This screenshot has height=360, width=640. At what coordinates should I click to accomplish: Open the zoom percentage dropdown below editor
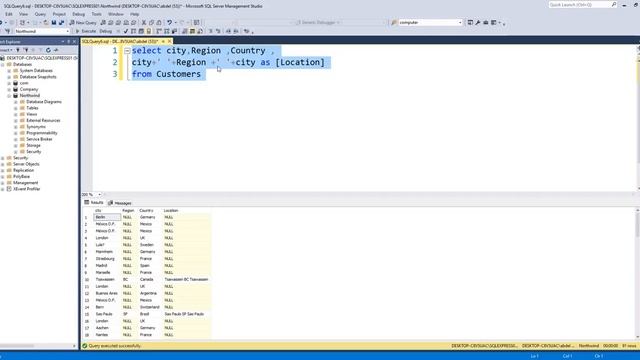[100, 194]
